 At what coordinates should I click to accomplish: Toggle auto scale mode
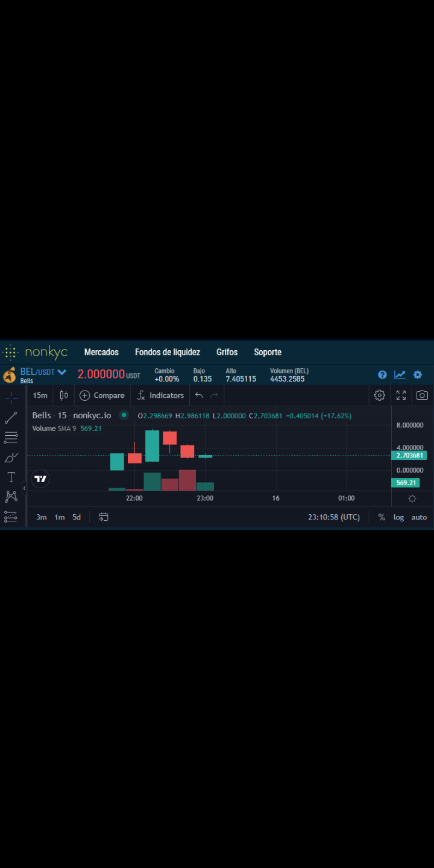[x=419, y=517]
